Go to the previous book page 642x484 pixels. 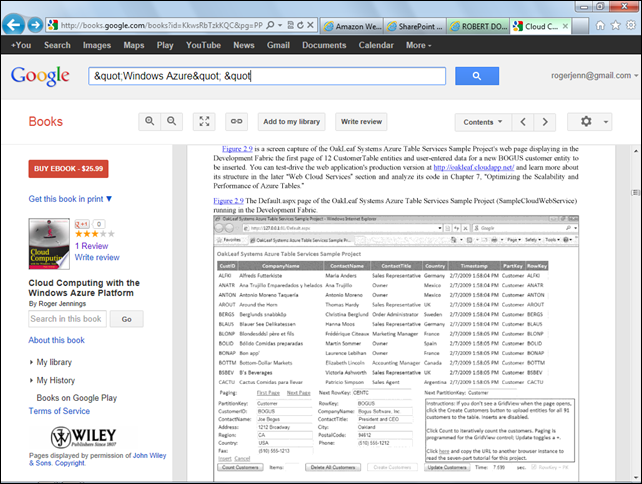[x=523, y=122]
